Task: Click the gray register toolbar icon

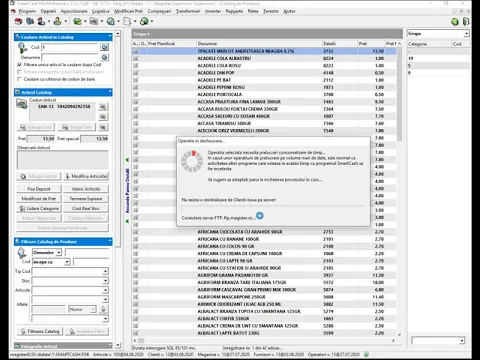Action: (x=94, y=22)
